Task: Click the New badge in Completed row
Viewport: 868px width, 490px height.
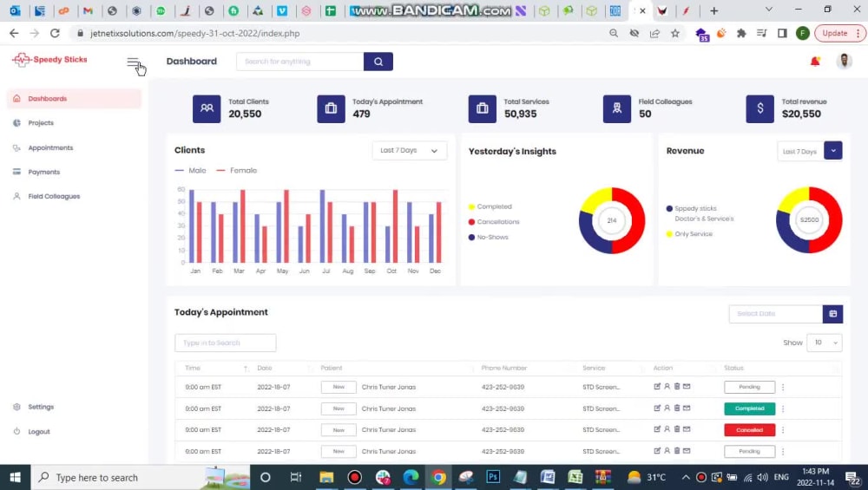Action: (339, 408)
